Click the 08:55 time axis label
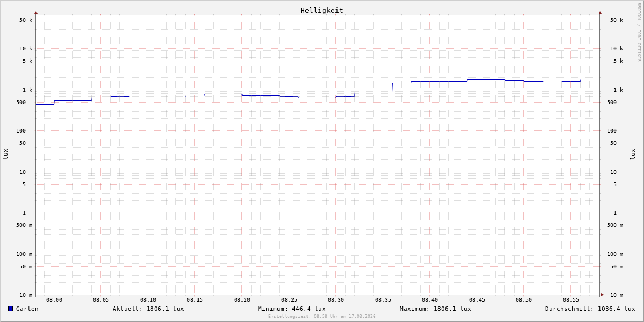Viewport: 644px width, 322px height. [571, 300]
